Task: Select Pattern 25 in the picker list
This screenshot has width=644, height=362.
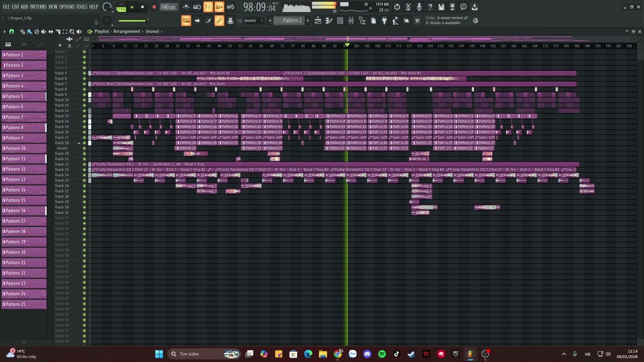Action: (24, 304)
